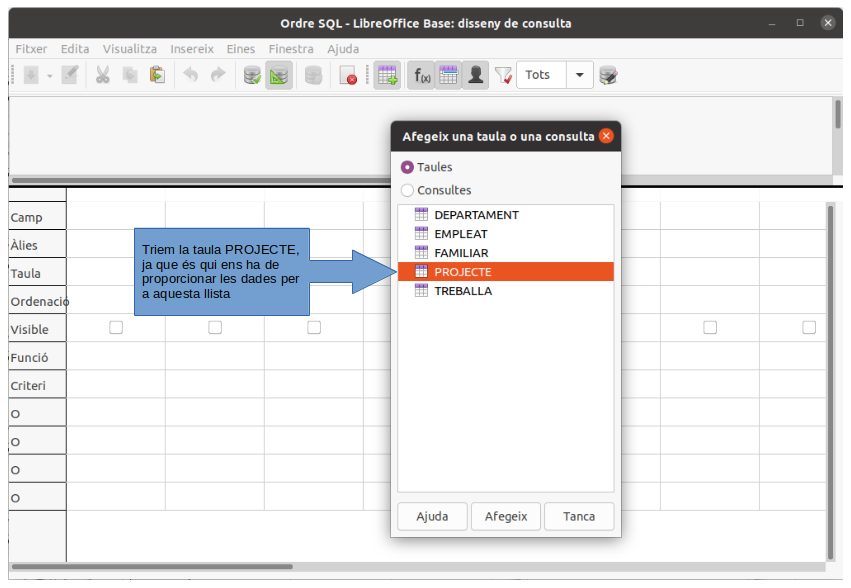851x588 pixels.
Task: Click the Tanca button
Action: click(x=579, y=516)
